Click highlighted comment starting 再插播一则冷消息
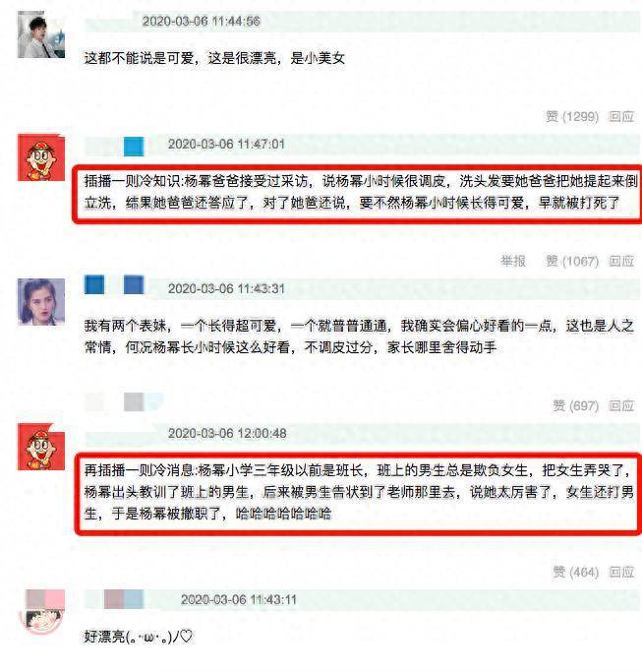 359,494
